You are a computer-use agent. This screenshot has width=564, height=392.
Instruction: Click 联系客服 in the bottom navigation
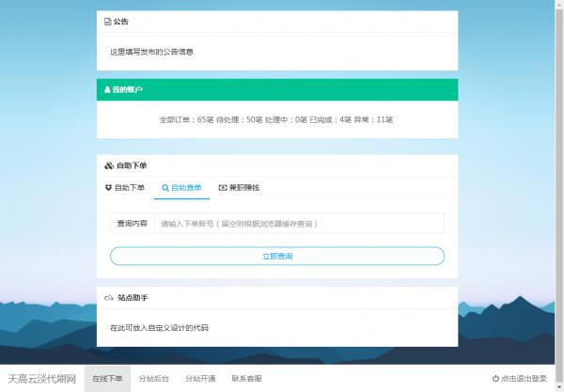tap(246, 379)
